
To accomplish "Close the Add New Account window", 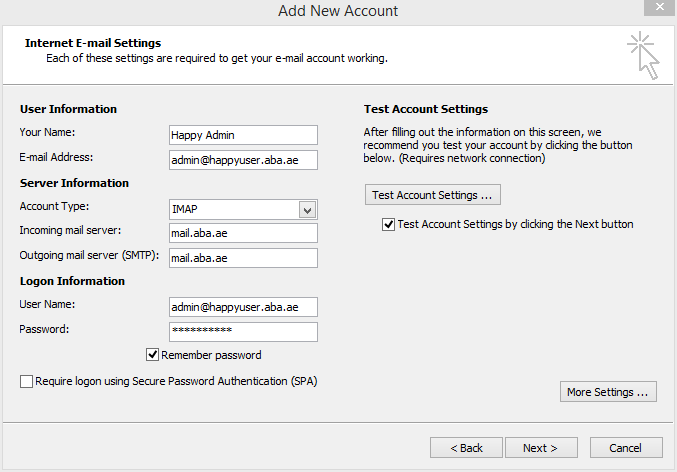I will [659, 7].
